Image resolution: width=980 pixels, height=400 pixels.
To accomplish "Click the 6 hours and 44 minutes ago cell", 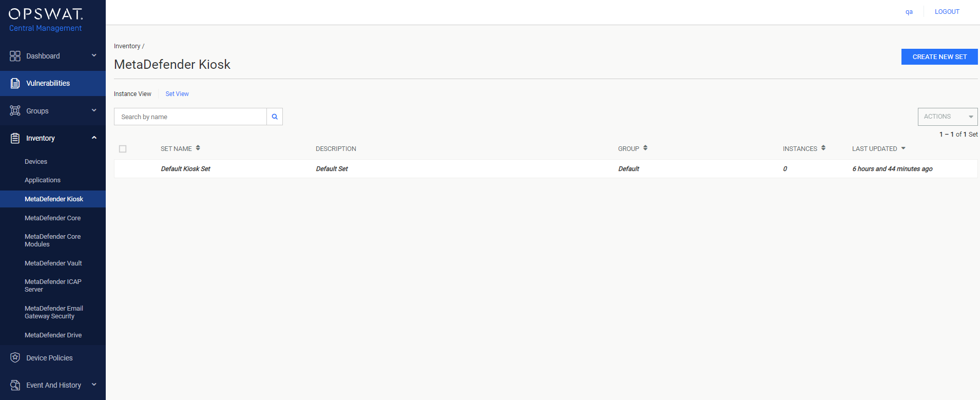I will click(892, 169).
